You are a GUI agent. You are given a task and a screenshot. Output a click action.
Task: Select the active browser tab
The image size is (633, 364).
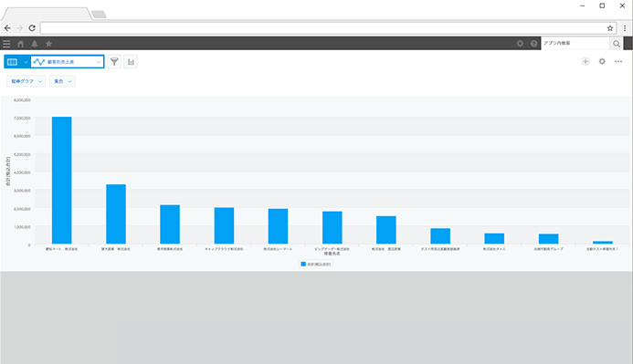coord(47,14)
